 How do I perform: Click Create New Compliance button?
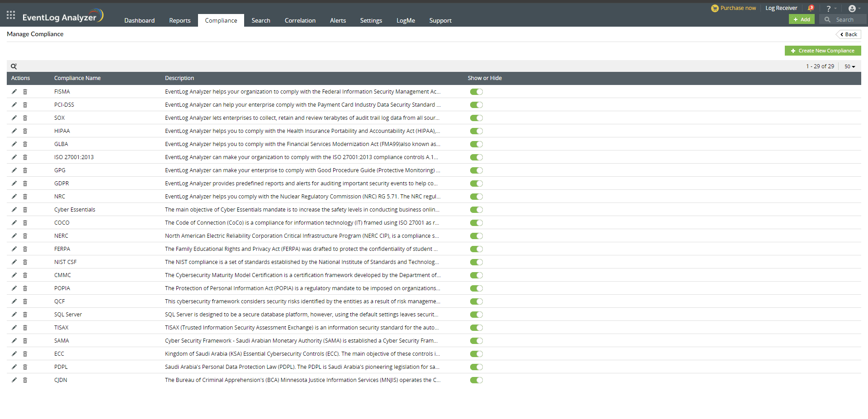823,51
